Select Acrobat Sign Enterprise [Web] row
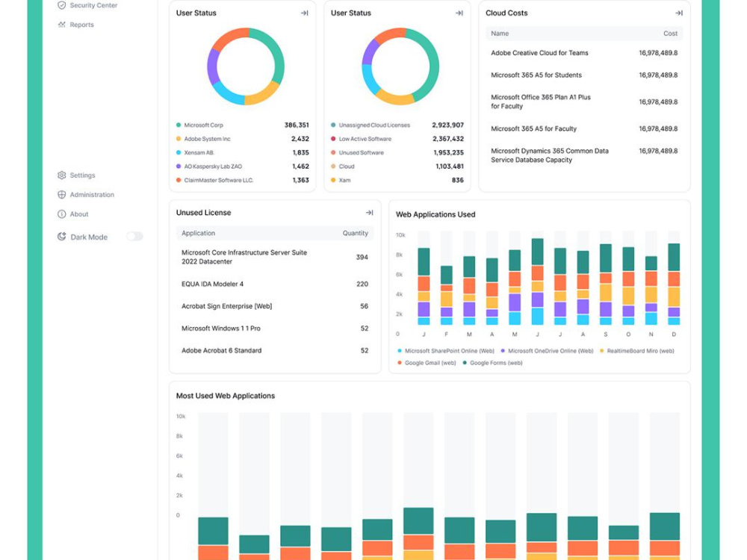Viewport: 747px width, 560px height. coord(275,306)
